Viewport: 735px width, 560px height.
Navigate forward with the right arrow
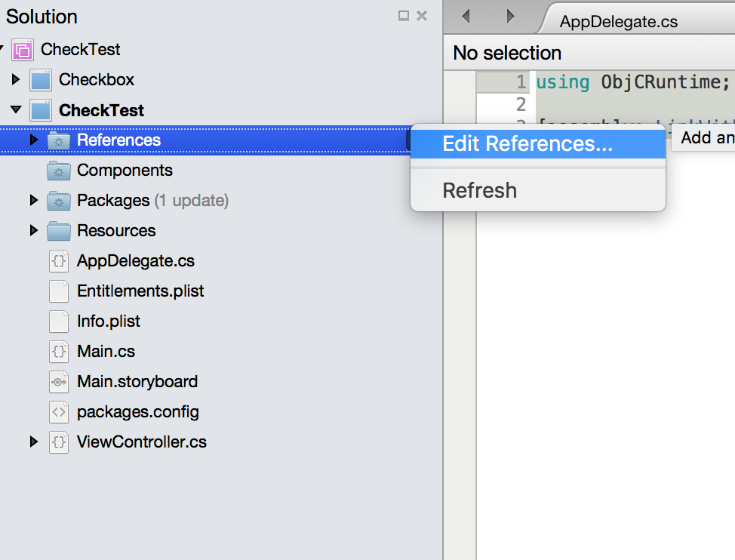coord(511,16)
